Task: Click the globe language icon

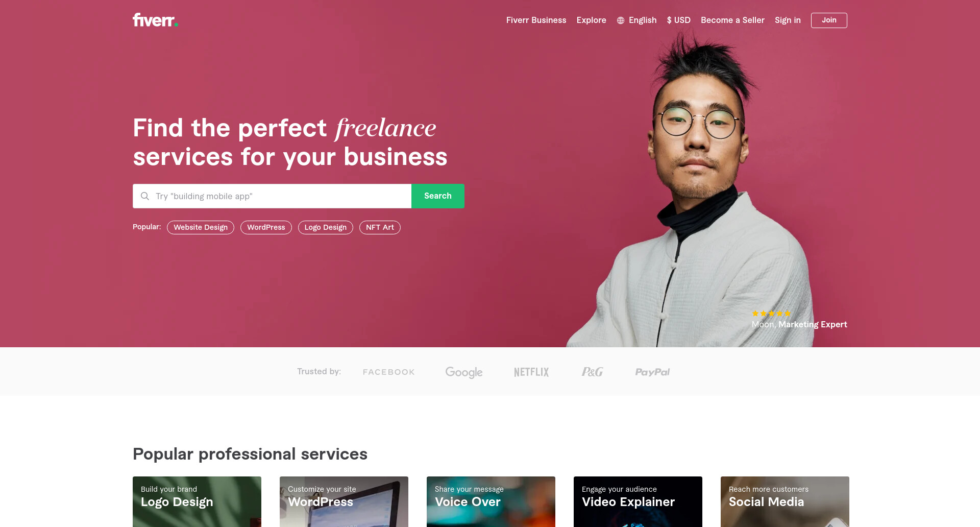Action: click(x=621, y=20)
